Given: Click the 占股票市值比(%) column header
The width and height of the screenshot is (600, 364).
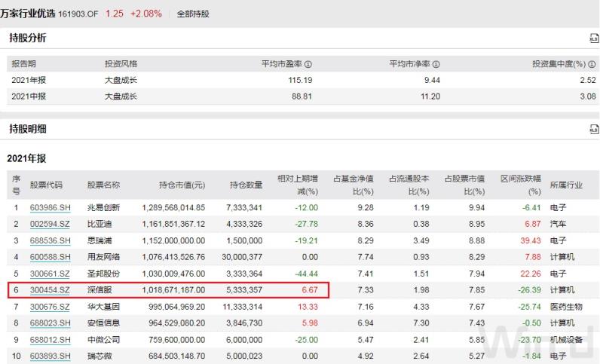Looking at the screenshot, I should point(464,185).
